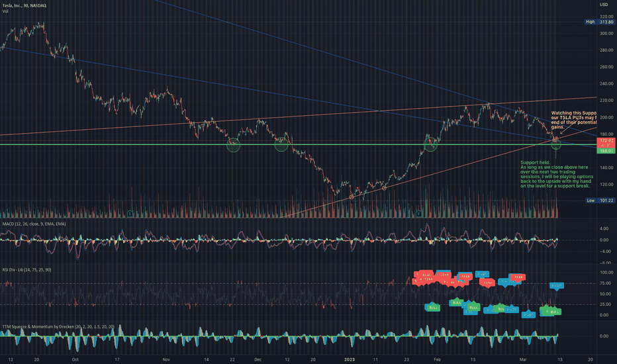
Task: Click the Dec label on time axis
Action: pos(258,359)
